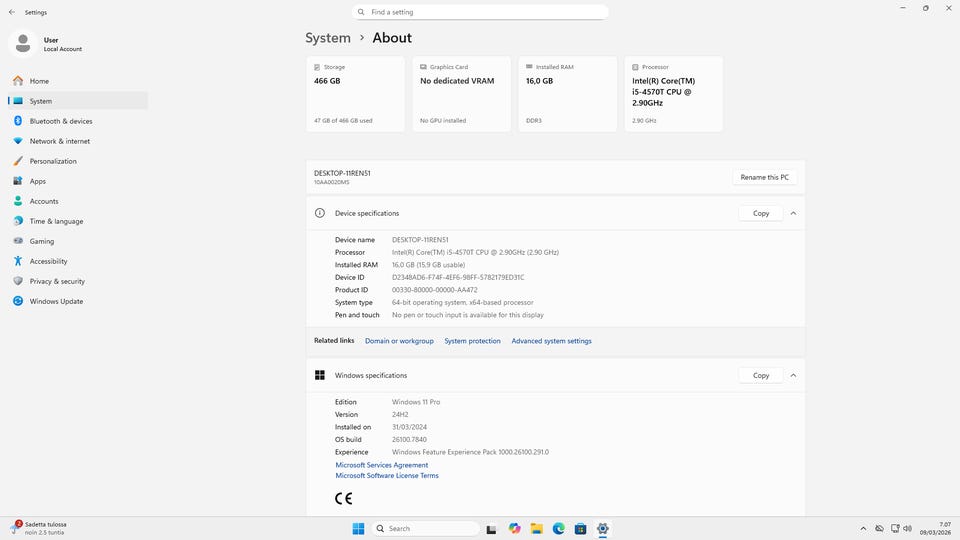Click the Accessibility icon in sidebar
This screenshot has width=960, height=540.
point(18,261)
